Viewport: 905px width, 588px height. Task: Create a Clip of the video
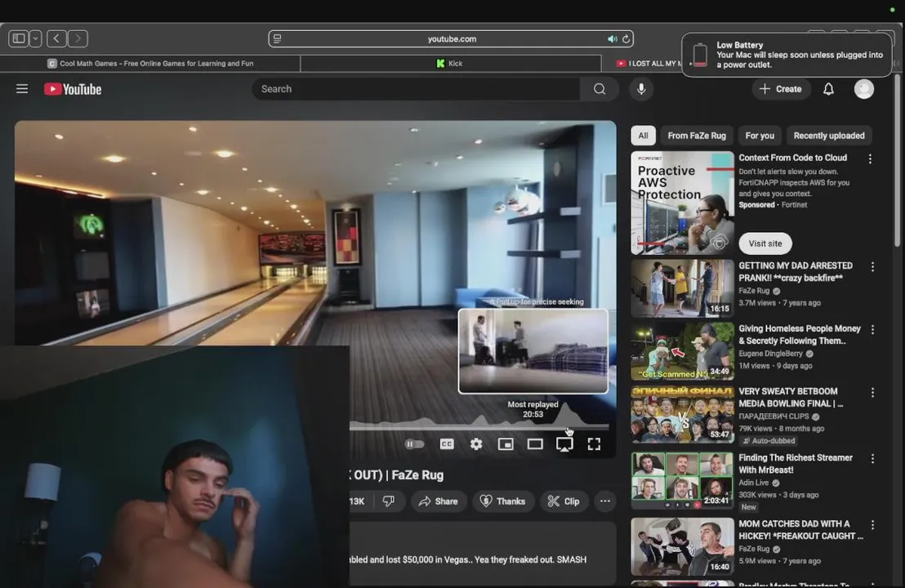564,501
